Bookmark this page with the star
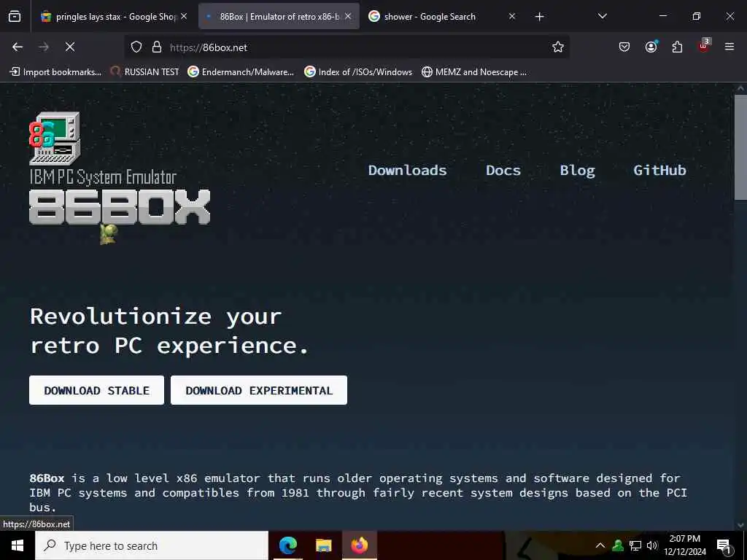The height and width of the screenshot is (560, 747). point(558,47)
